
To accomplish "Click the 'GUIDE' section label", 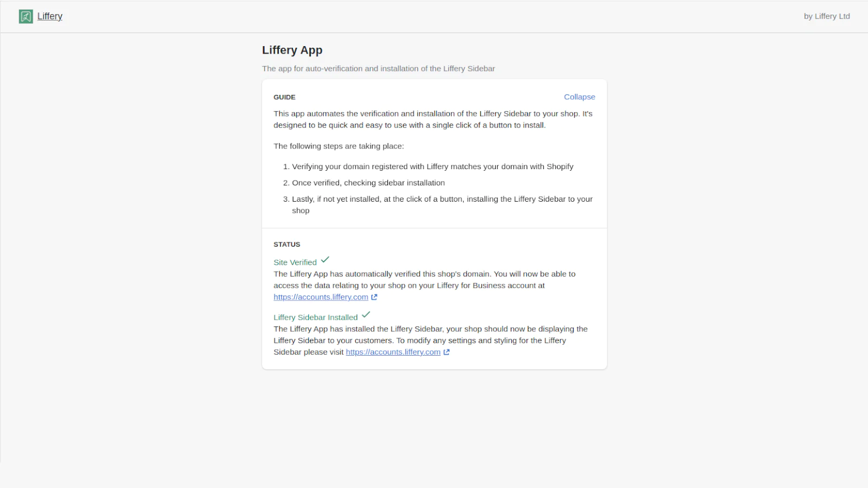I will [x=284, y=97].
